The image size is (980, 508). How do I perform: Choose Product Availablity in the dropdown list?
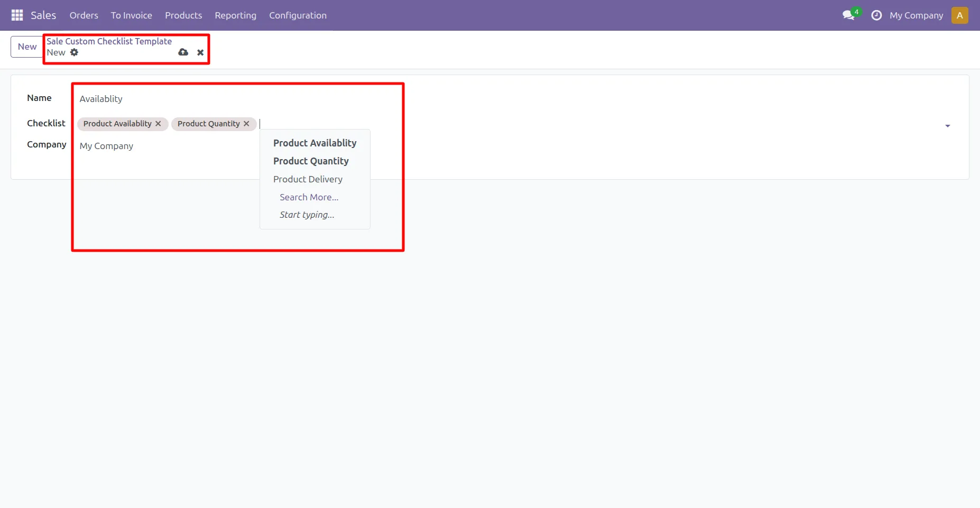pos(315,143)
